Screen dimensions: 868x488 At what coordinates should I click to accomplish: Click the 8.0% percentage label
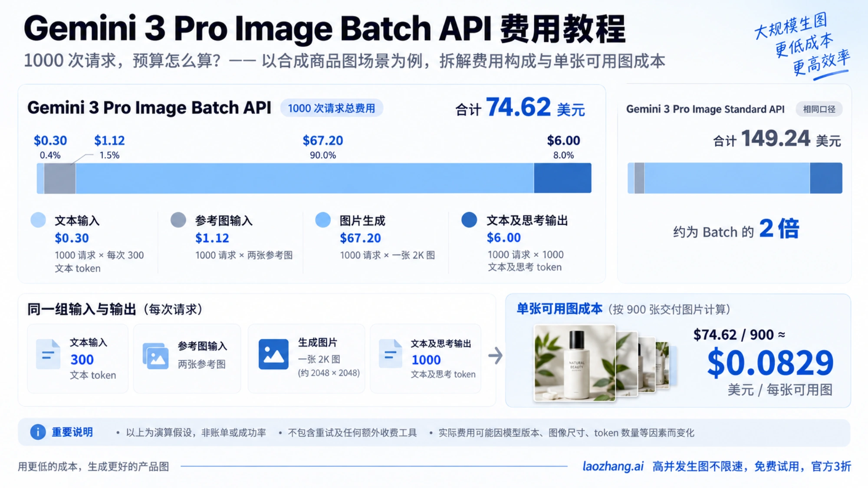click(x=563, y=155)
